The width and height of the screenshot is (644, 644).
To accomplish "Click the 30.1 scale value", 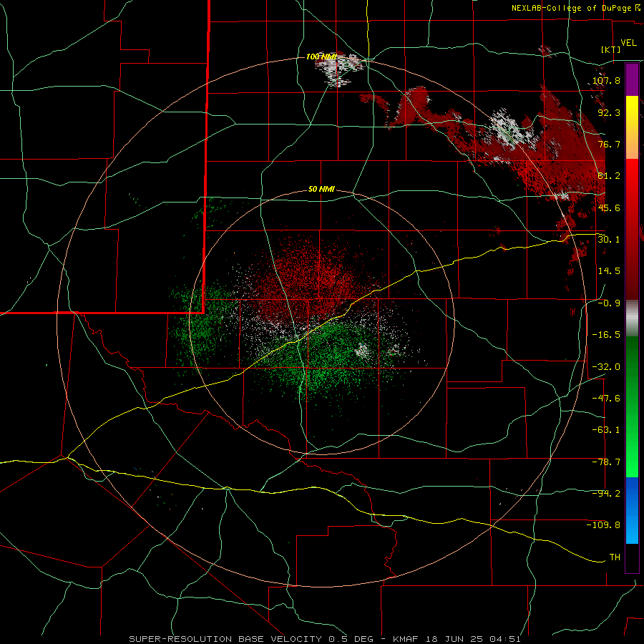I will tap(609, 240).
